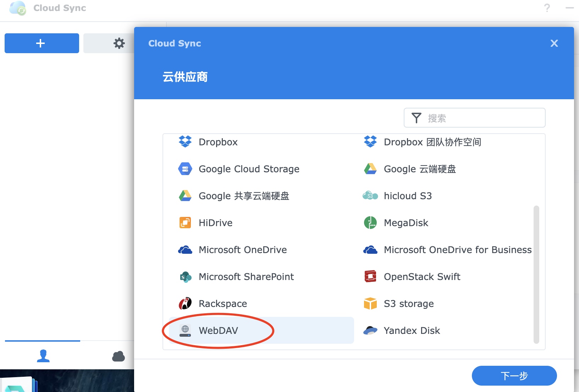The width and height of the screenshot is (579, 392).
Task: Pick the Yandex Disk label
Action: coord(412,331)
